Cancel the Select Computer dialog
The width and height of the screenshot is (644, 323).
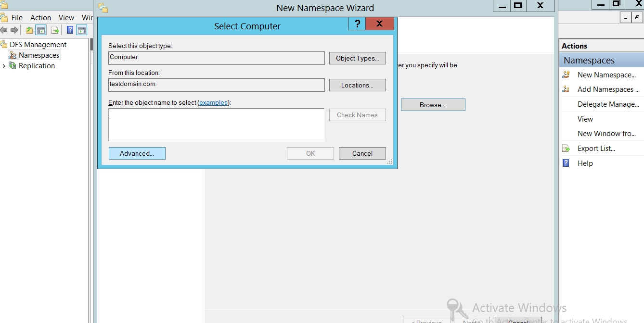(x=362, y=153)
